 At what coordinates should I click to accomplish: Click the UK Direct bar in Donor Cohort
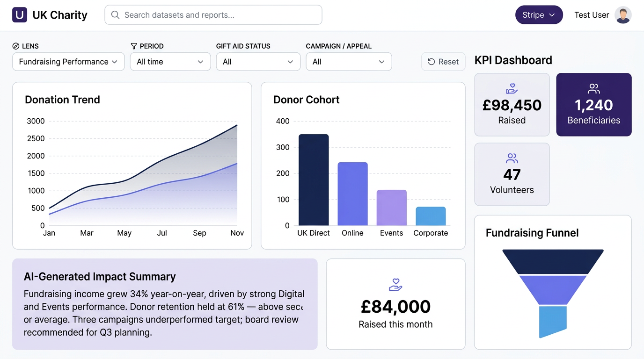point(314,180)
